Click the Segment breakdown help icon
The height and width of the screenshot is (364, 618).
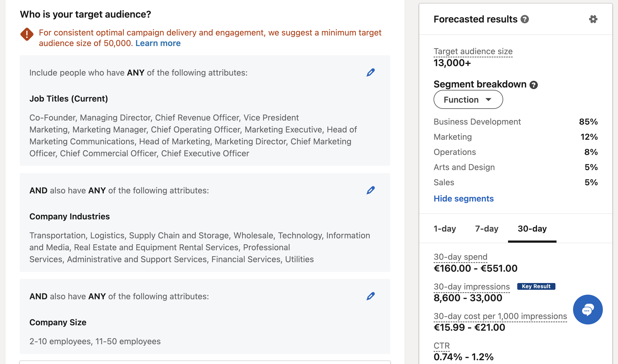point(534,85)
